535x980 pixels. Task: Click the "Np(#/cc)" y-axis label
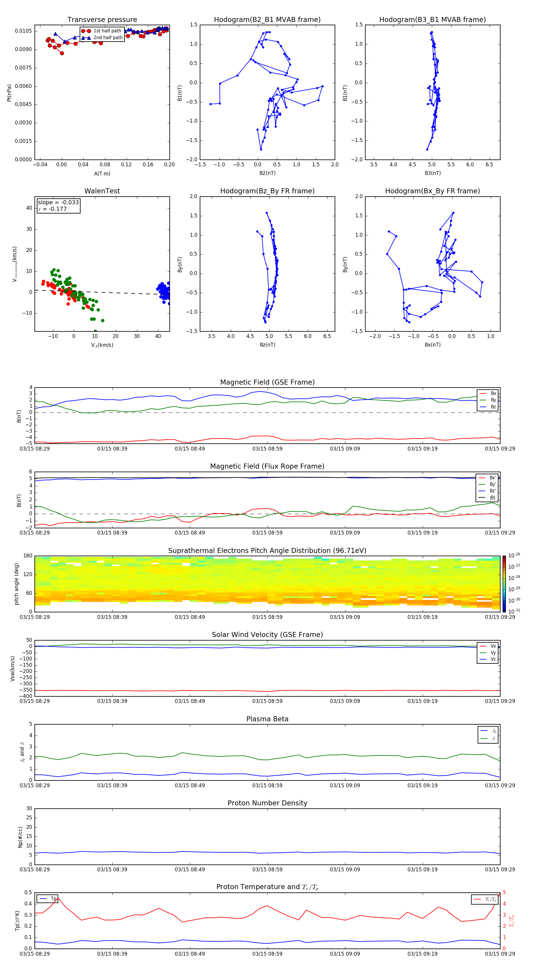coord(20,837)
